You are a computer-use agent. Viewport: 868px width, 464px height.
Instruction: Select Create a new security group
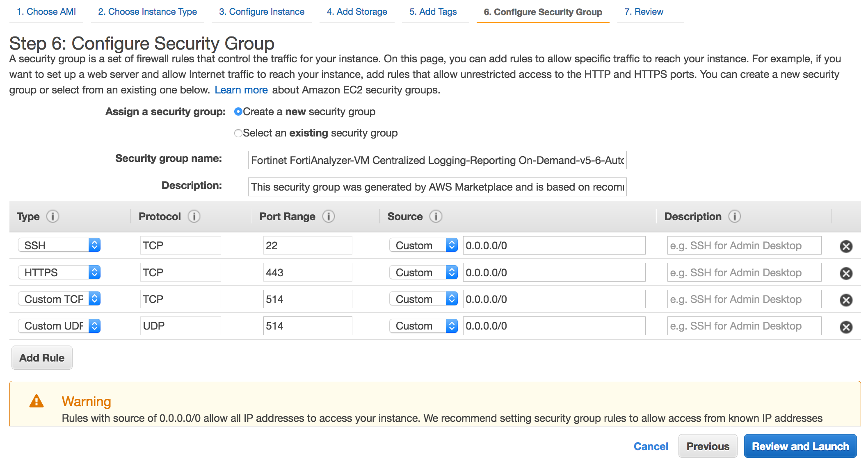tap(238, 111)
